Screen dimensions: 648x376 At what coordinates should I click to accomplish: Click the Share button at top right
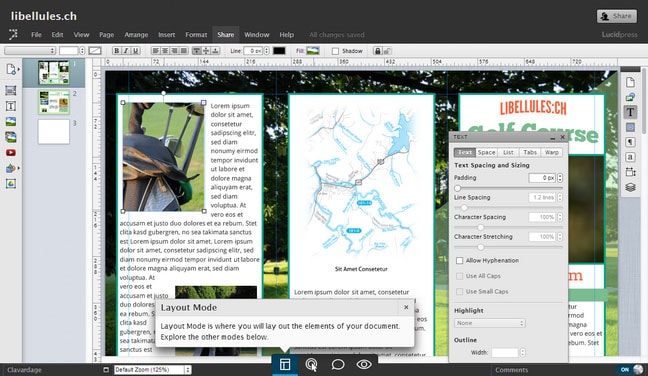tap(617, 16)
